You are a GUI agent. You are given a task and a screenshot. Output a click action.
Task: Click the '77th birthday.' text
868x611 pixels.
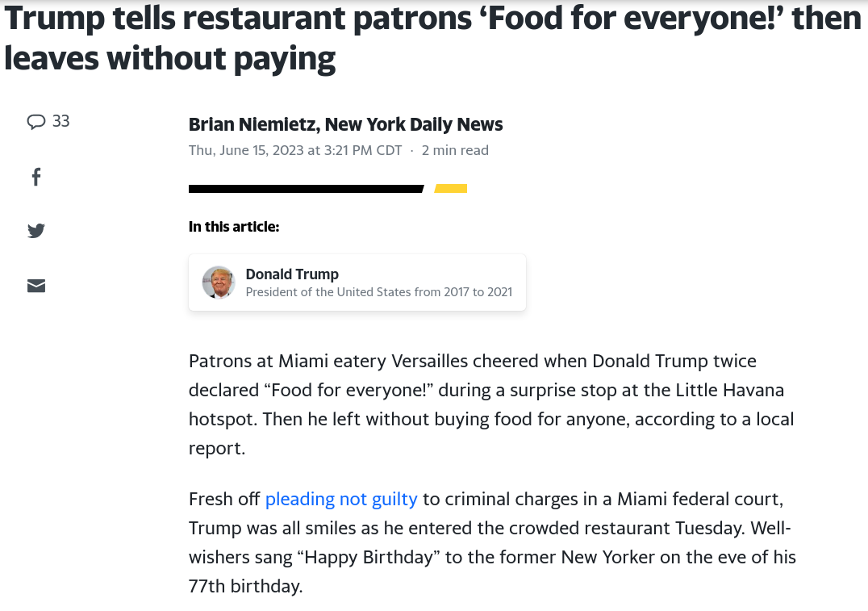[246, 586]
